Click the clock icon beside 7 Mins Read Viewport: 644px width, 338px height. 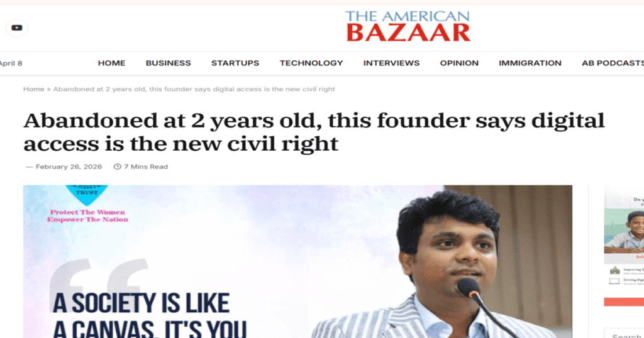click(x=118, y=166)
